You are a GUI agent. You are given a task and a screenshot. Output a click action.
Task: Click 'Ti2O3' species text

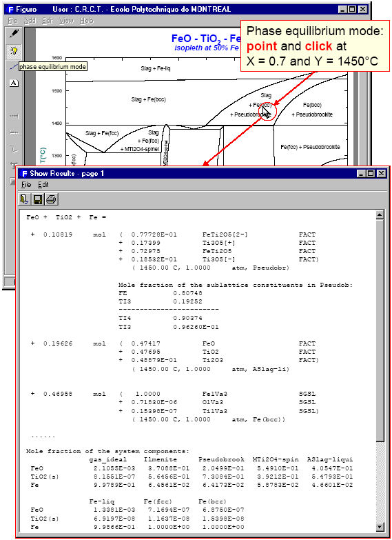pyautogui.click(x=213, y=360)
